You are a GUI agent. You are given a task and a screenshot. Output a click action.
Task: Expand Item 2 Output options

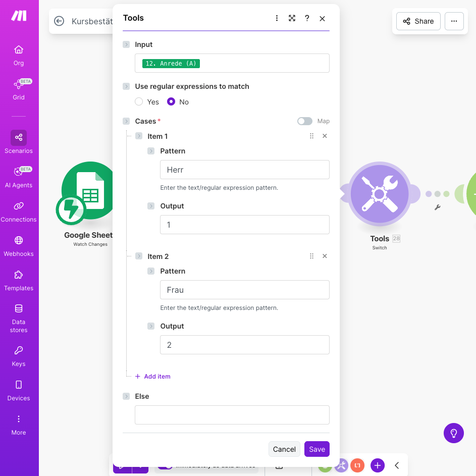pyautogui.click(x=151, y=326)
